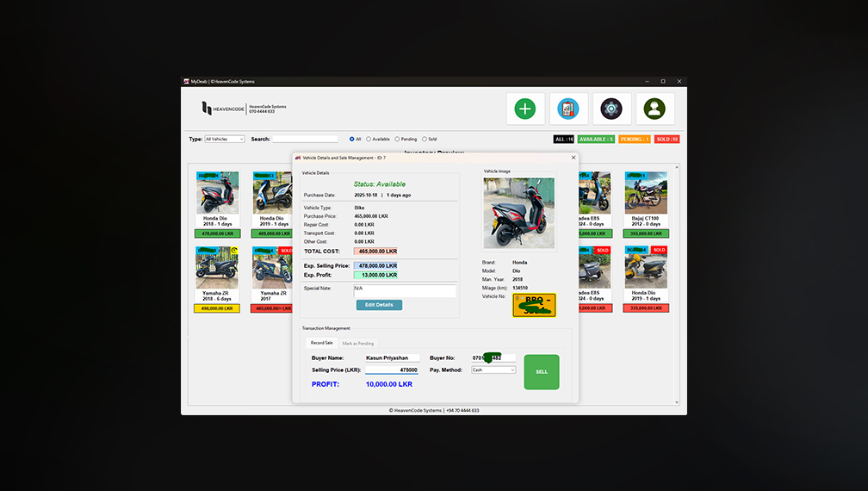Open the reports clipboard icon

click(x=568, y=109)
